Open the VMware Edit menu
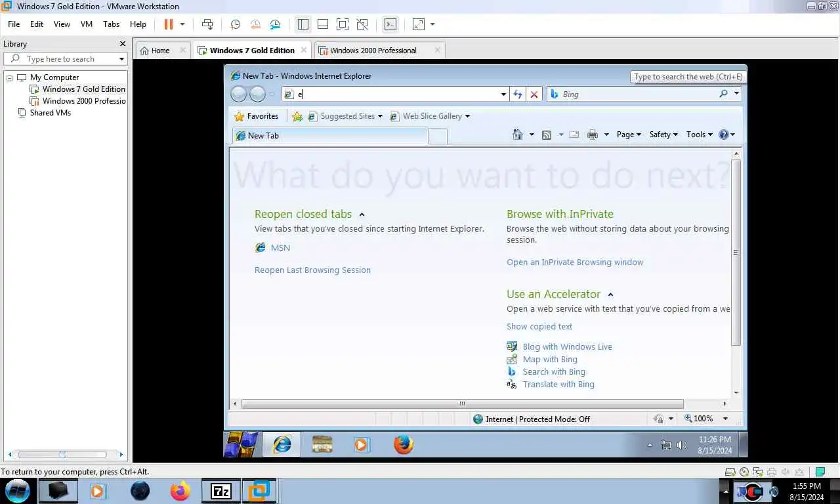Image resolution: width=840 pixels, height=504 pixels. pos(37,24)
